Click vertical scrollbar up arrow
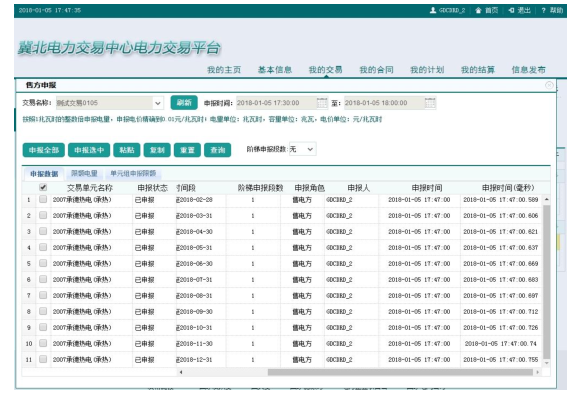Viewport: 579px width, 396px height. point(547,199)
